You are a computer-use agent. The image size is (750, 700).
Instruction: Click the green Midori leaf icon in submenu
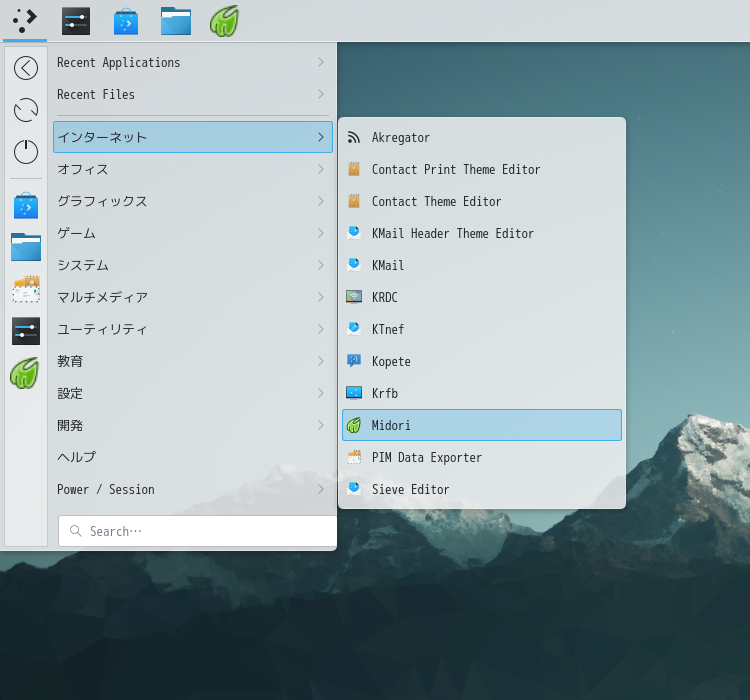[354, 425]
